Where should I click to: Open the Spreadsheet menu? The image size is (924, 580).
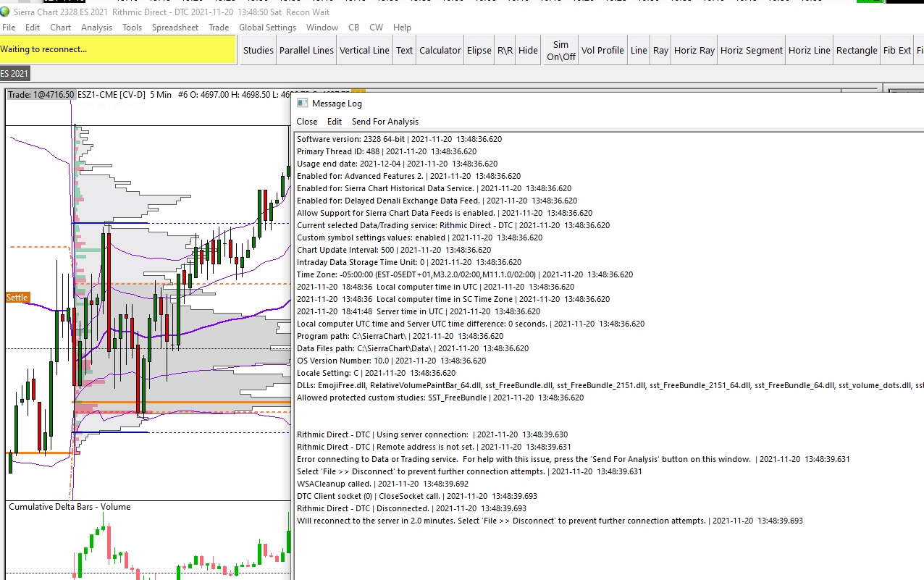tap(175, 28)
